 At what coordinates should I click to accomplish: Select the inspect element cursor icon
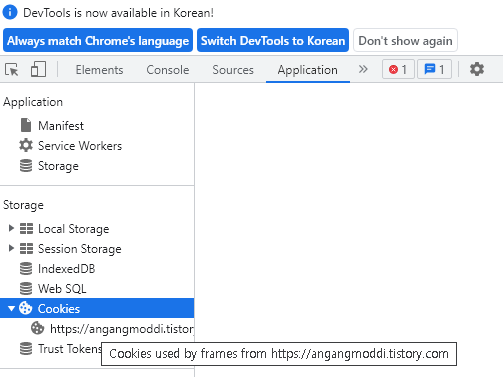12,70
